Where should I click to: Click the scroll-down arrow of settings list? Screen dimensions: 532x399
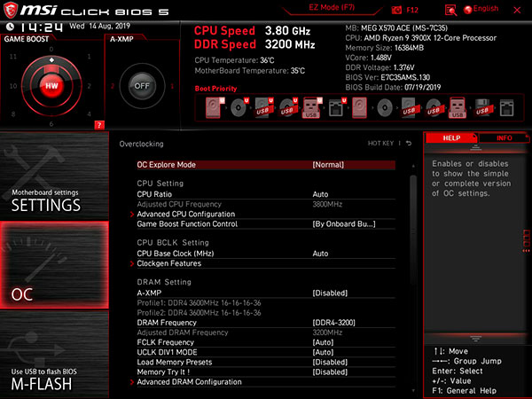click(413, 391)
